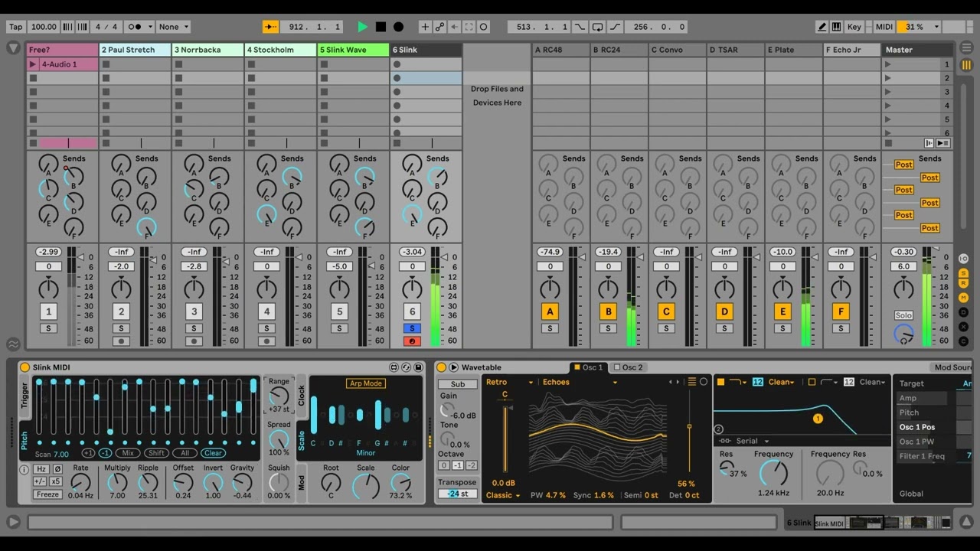The image size is (980, 551).
Task: Enable the Draw Mode pencil tool
Action: point(822,27)
